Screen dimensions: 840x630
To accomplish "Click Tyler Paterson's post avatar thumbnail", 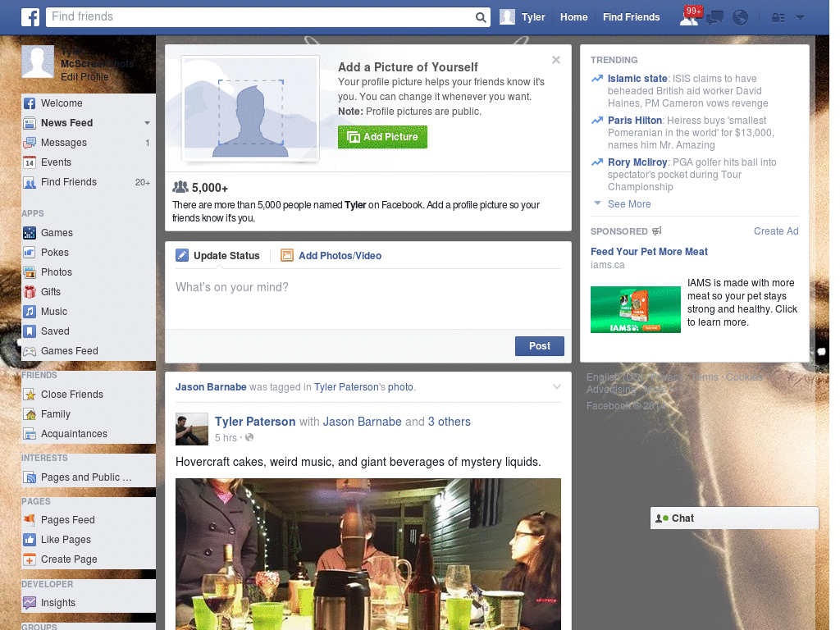I will [192, 429].
